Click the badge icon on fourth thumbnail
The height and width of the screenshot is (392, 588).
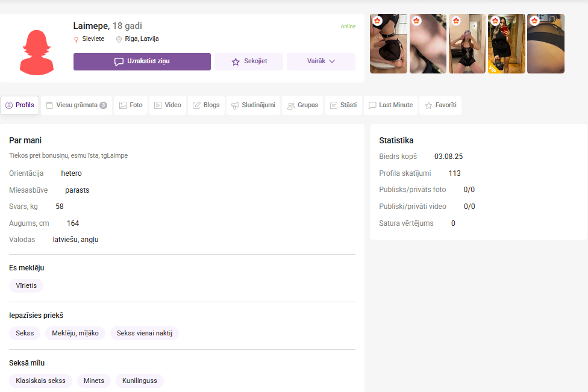point(495,20)
